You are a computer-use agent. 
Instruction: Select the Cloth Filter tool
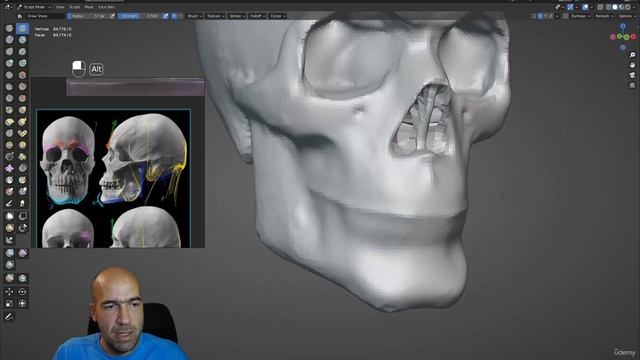tap(22, 253)
